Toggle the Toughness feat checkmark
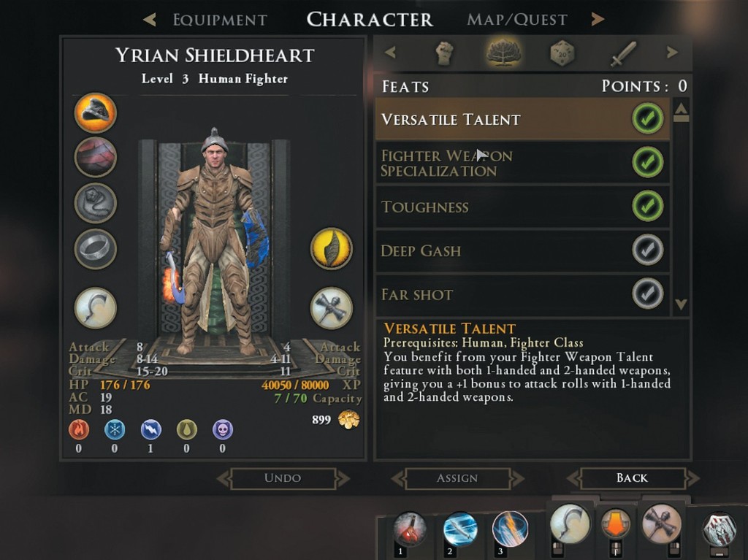748x560 pixels. pos(647,206)
